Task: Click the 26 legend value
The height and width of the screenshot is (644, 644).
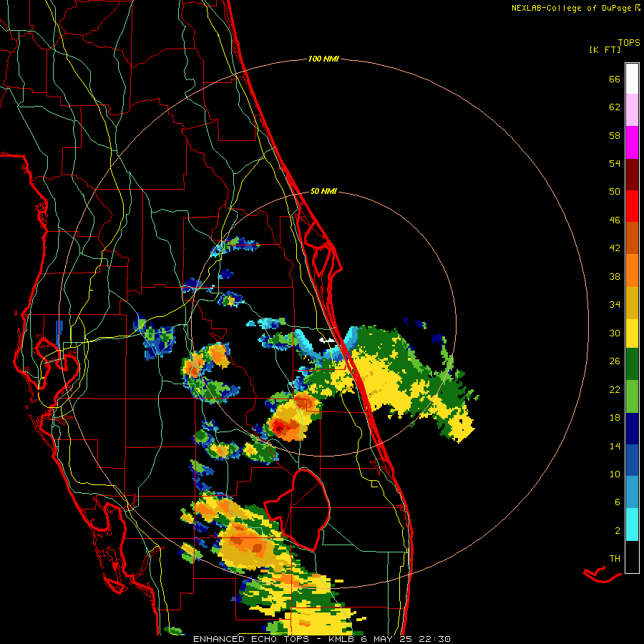Action: tap(615, 361)
